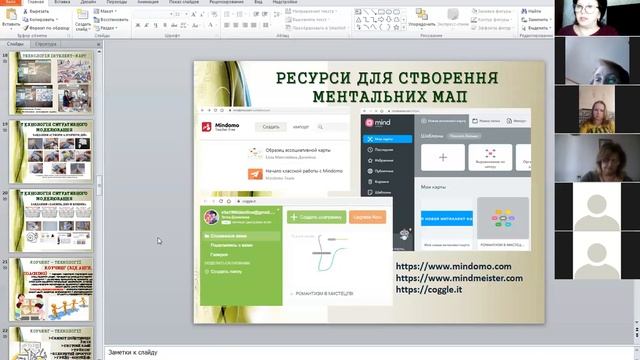Click the numbered list icon
This screenshot has height=360, width=640.
[x=240, y=14]
